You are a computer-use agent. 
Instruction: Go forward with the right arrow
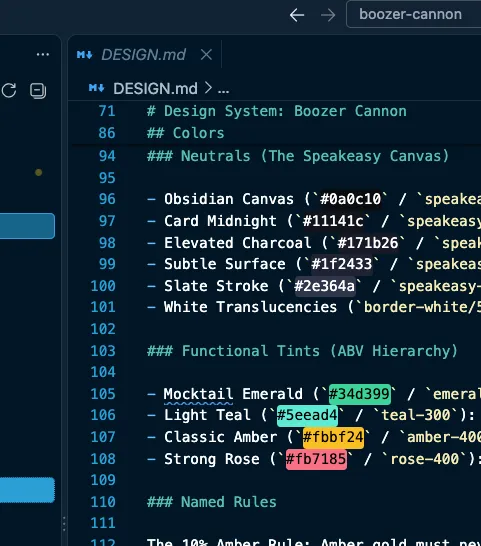coord(328,15)
